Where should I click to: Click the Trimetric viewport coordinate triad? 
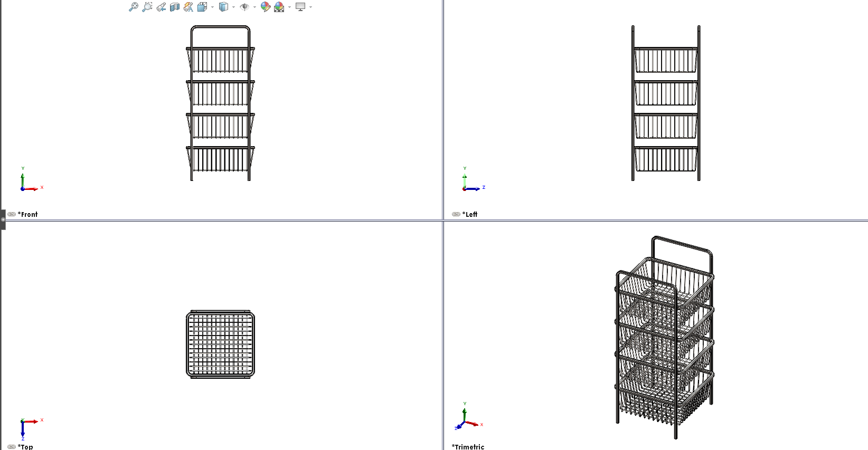coord(468,417)
